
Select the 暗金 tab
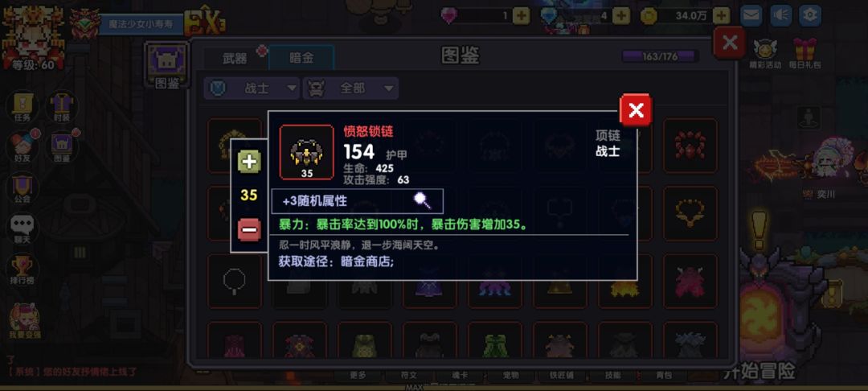tap(301, 58)
